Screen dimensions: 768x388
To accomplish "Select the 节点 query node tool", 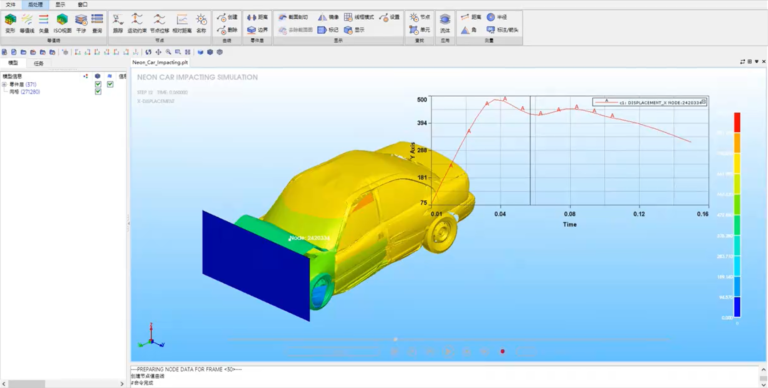I will (x=420, y=17).
